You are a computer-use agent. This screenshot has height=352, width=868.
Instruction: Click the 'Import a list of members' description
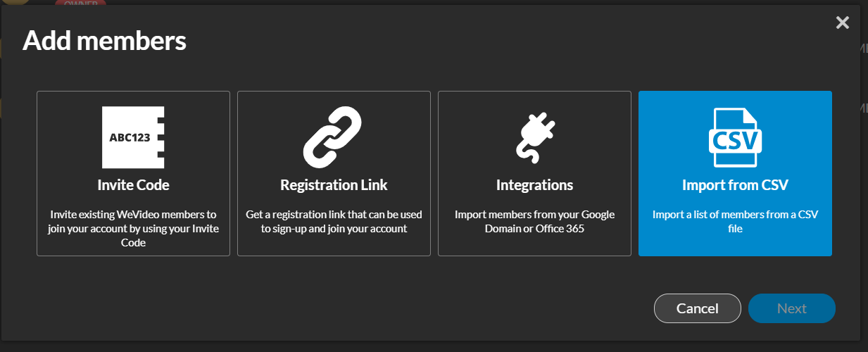735,221
